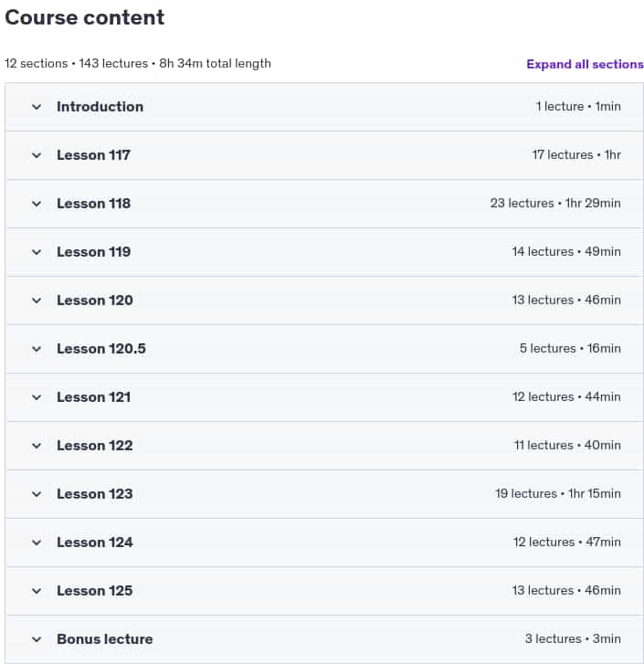This screenshot has width=644, height=664.
Task: Click '5 lectures • 16min' text
Action: point(570,349)
